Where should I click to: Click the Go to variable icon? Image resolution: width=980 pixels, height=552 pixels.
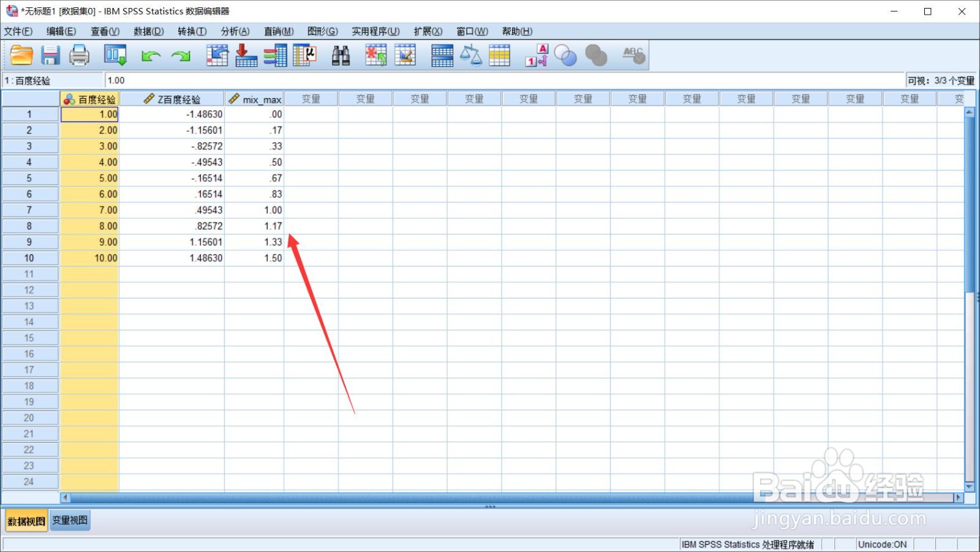[246, 56]
